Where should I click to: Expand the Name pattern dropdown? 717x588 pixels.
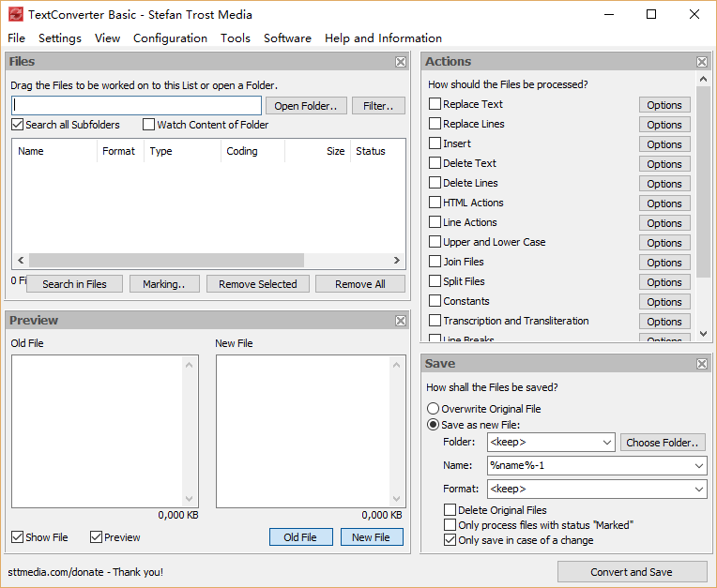tap(699, 465)
